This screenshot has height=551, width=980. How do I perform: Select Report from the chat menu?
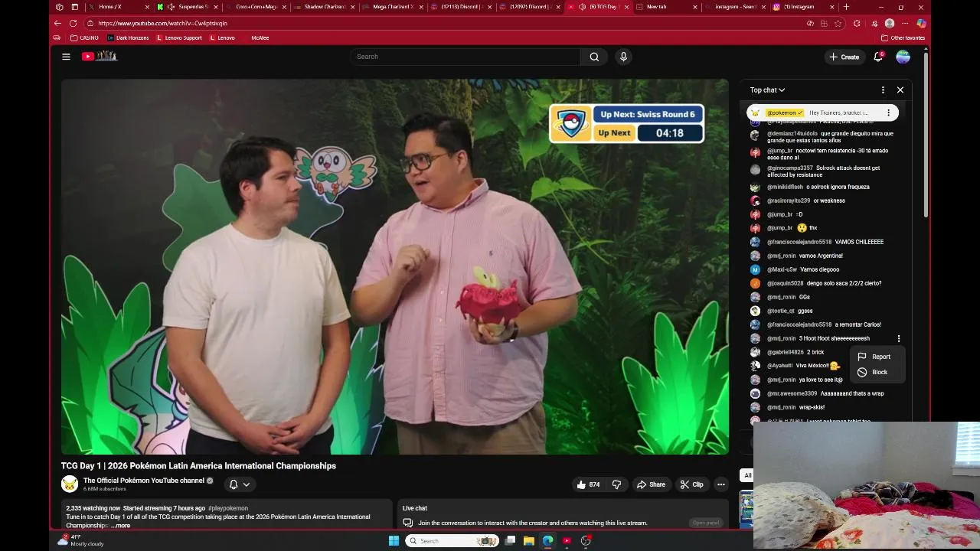[877, 357]
